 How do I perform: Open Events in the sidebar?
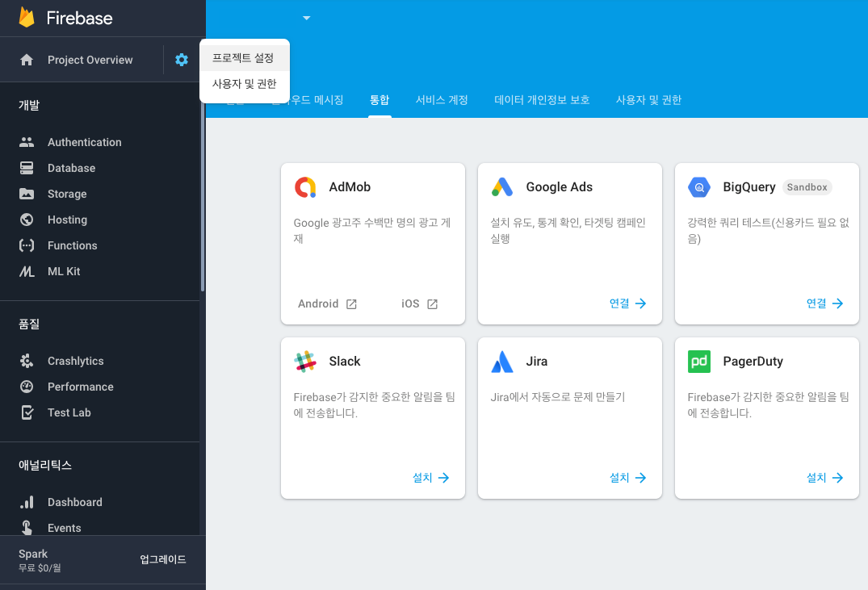click(65, 528)
